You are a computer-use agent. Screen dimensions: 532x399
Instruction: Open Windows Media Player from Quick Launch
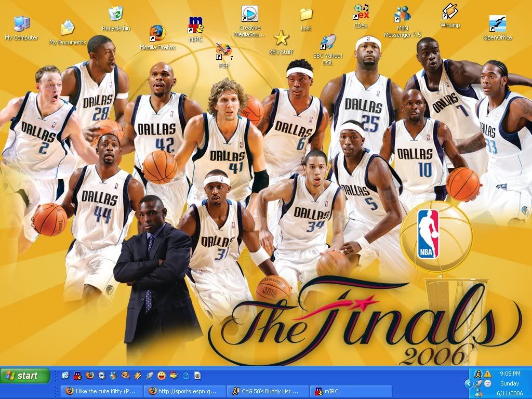coord(102,375)
